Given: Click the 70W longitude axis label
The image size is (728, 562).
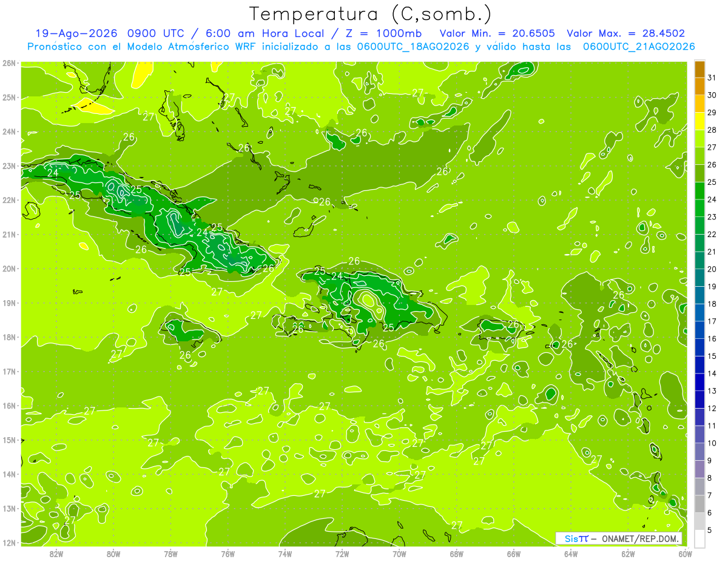Looking at the screenshot, I should (399, 554).
